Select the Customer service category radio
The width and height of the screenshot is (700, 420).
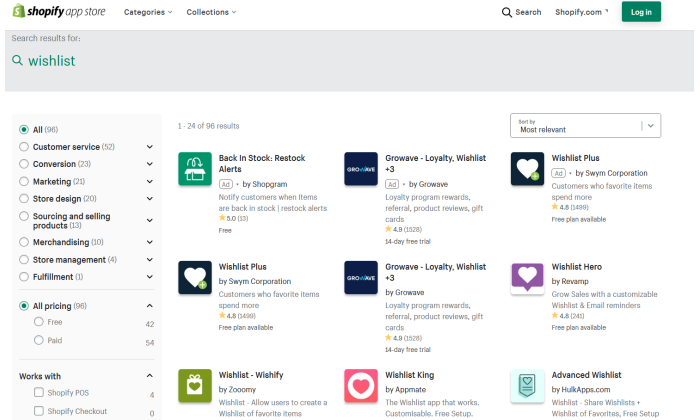click(x=24, y=147)
